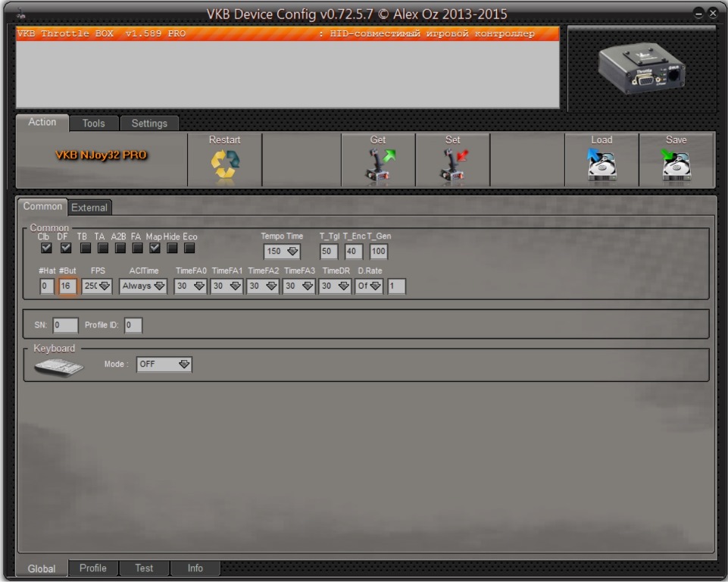Click the SN input field
Image resolution: width=728 pixels, height=582 pixels.
point(65,325)
